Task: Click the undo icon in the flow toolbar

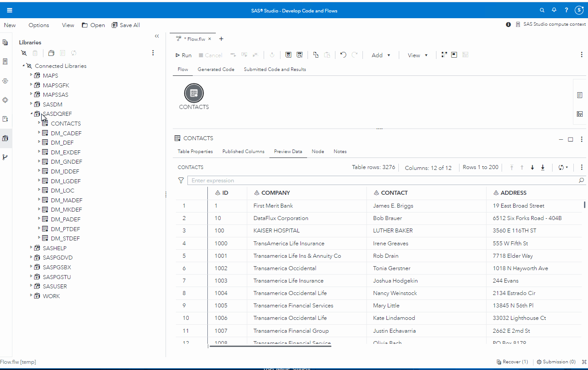Action: coord(343,55)
